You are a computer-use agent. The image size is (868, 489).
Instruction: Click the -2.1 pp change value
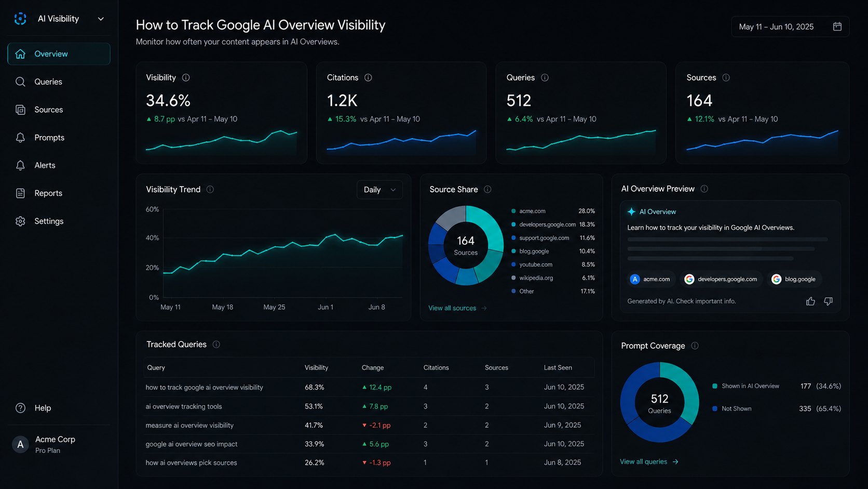(376, 425)
